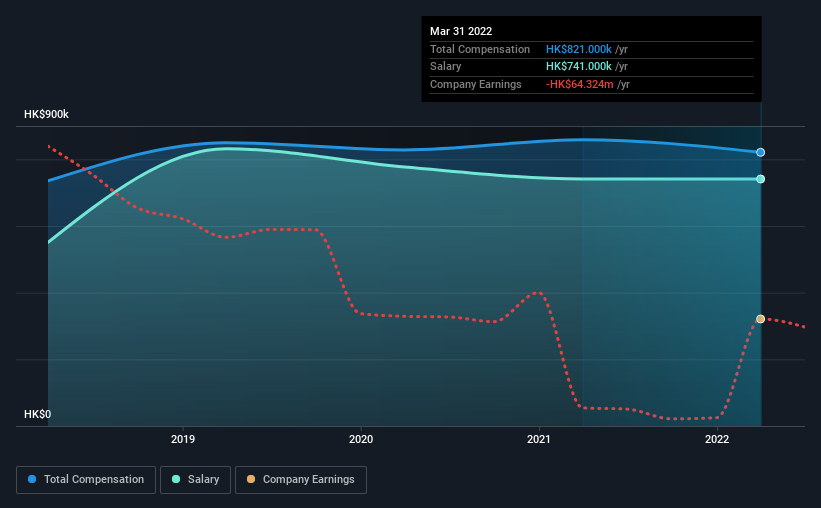
Task: Click the 2019 x-axis label
Action: 183,439
